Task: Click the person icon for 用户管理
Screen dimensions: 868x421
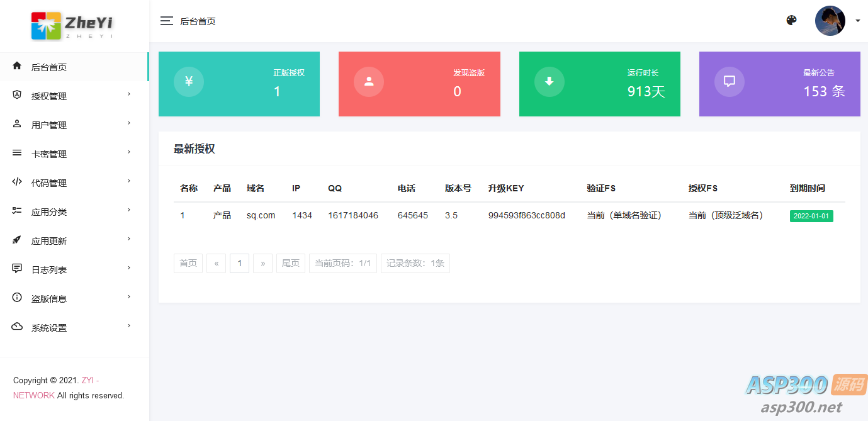Action: tap(17, 124)
